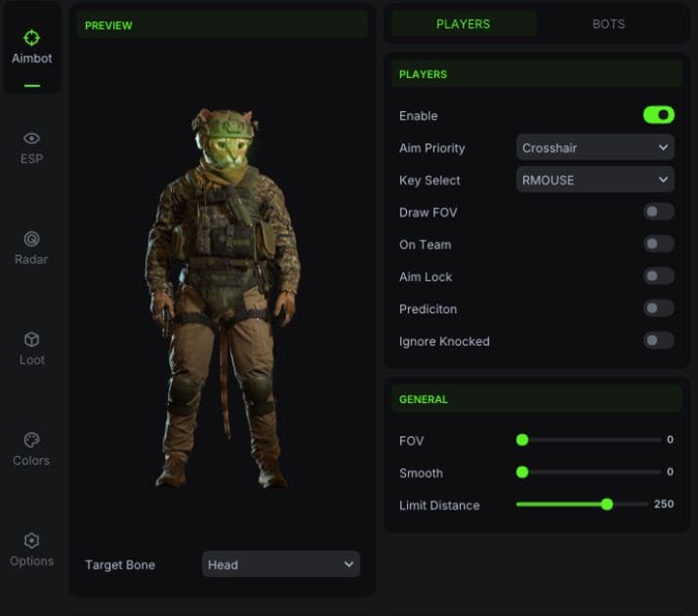The width and height of the screenshot is (698, 616).
Task: Click the FOV slider handle
Action: pyautogui.click(x=522, y=440)
